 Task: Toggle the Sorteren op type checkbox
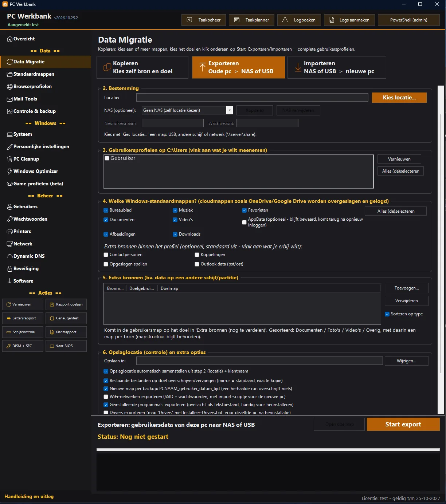(387, 314)
